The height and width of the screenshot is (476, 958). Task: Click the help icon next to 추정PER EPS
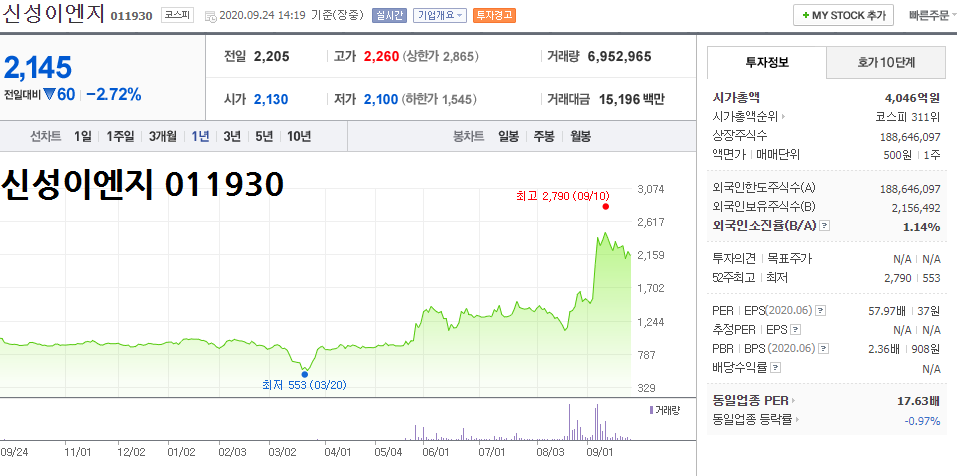pos(795,330)
